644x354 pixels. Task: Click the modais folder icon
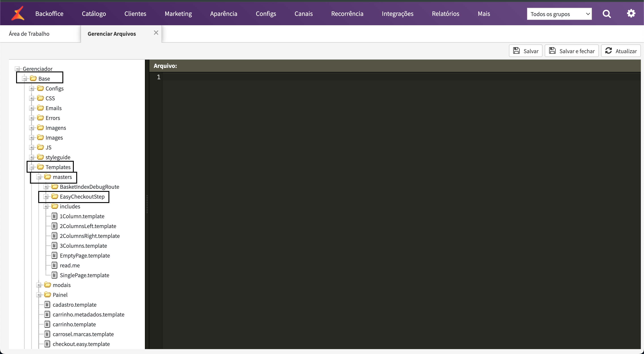pos(48,285)
